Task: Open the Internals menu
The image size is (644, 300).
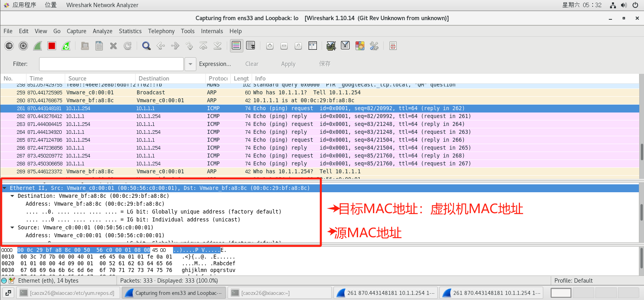Action: [x=212, y=31]
